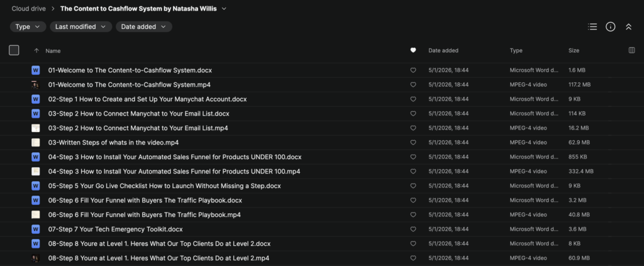Select 02-Step 1 Manychat Account.docx file name
The image size is (644, 266).
(147, 99)
